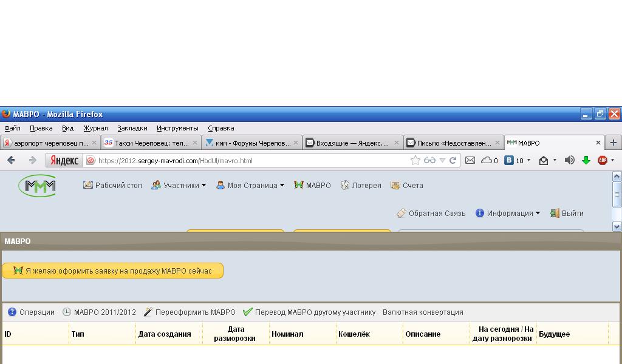Open Обратная Связь feedback link

pyautogui.click(x=431, y=213)
